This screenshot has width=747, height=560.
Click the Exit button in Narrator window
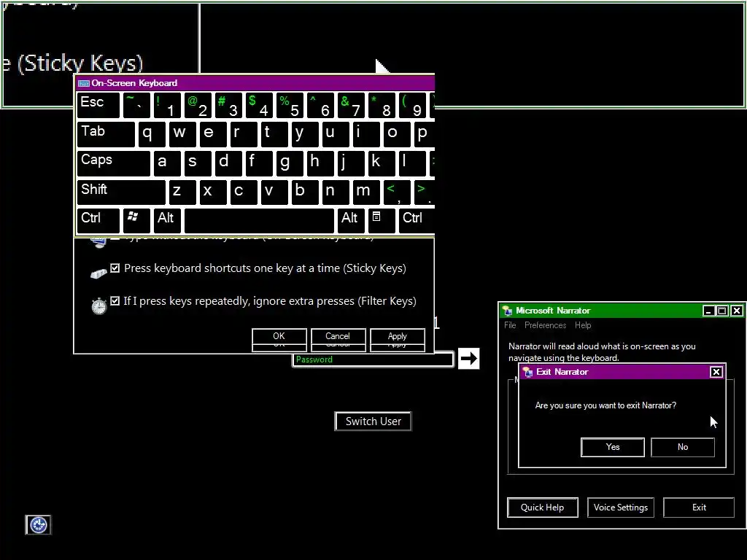coord(699,507)
